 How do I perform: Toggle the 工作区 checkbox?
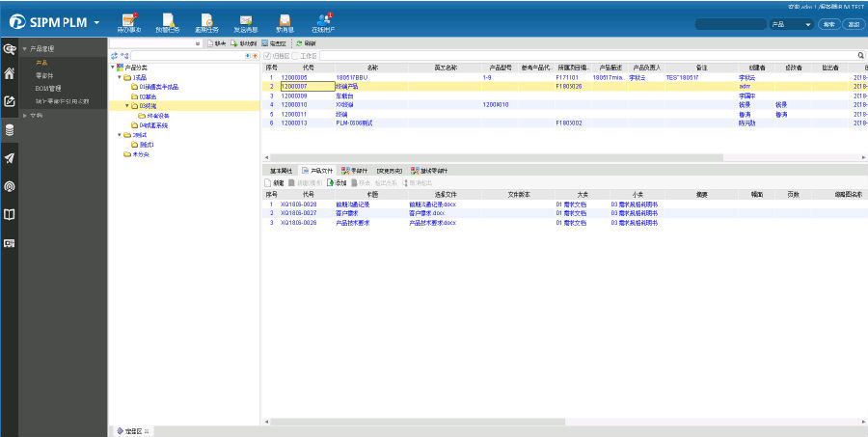coord(295,56)
